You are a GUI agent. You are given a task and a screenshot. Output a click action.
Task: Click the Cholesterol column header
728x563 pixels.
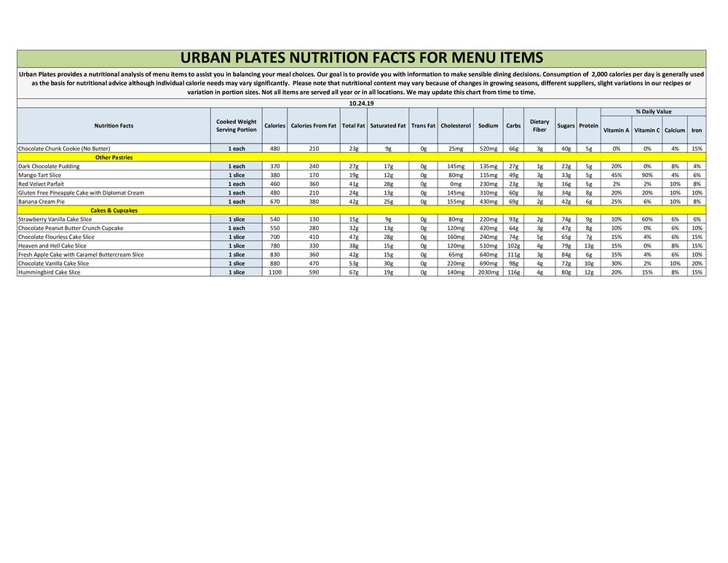(x=456, y=126)
